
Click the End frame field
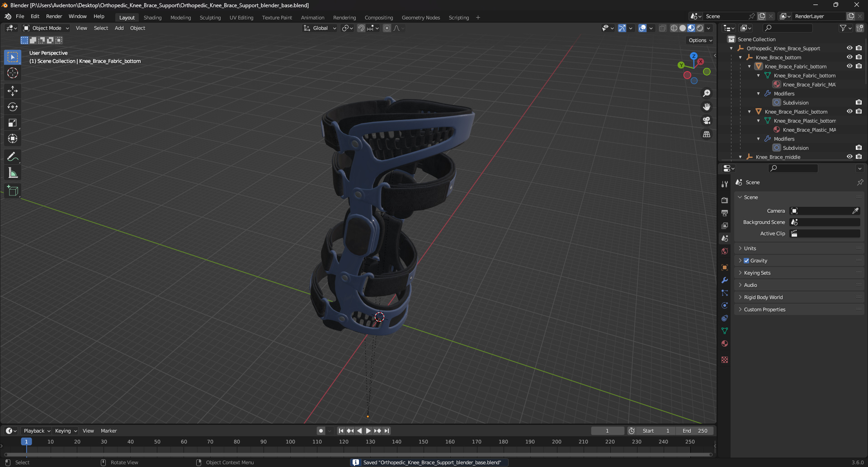coord(695,431)
